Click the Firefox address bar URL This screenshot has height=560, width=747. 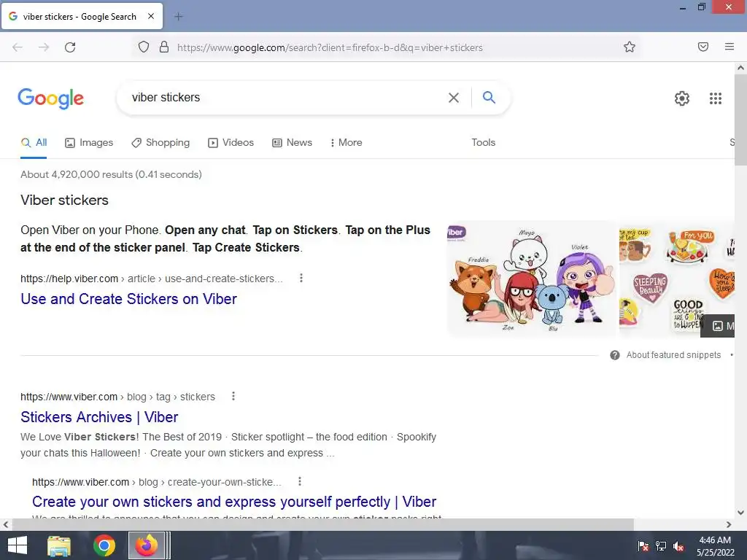pos(330,47)
